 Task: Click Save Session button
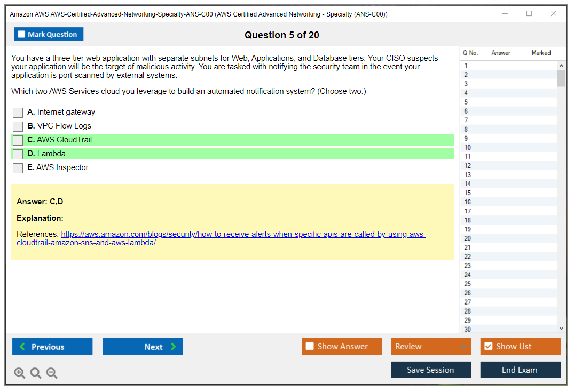pyautogui.click(x=430, y=370)
